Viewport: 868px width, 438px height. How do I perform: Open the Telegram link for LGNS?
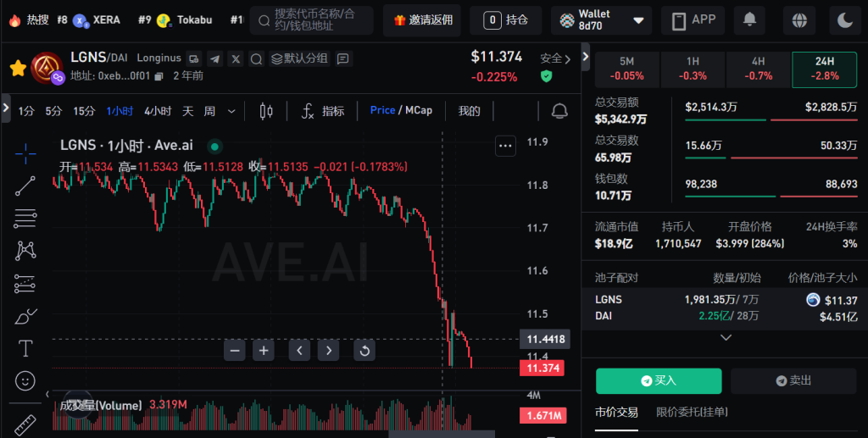pyautogui.click(x=214, y=58)
